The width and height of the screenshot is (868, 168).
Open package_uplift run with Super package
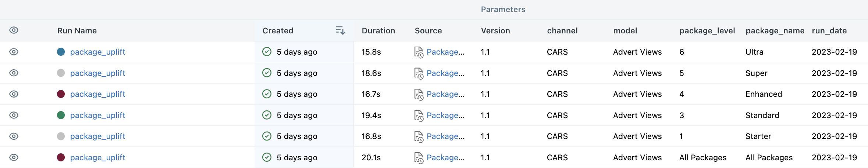click(97, 73)
